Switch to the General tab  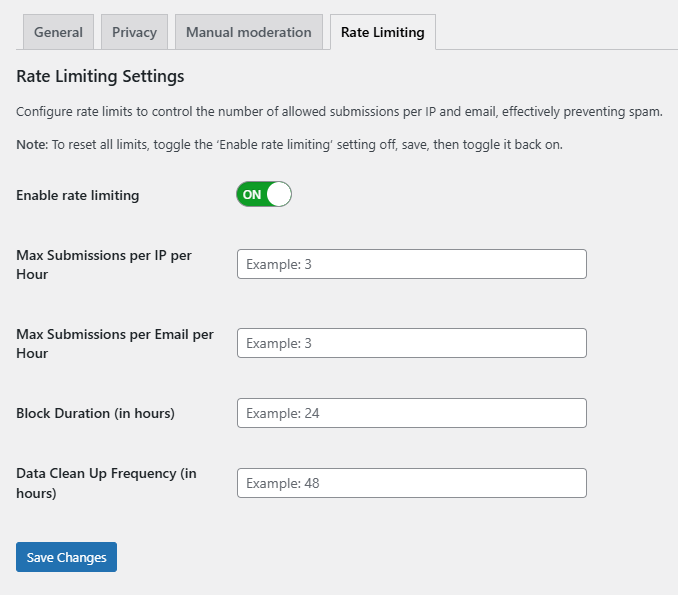(x=58, y=32)
